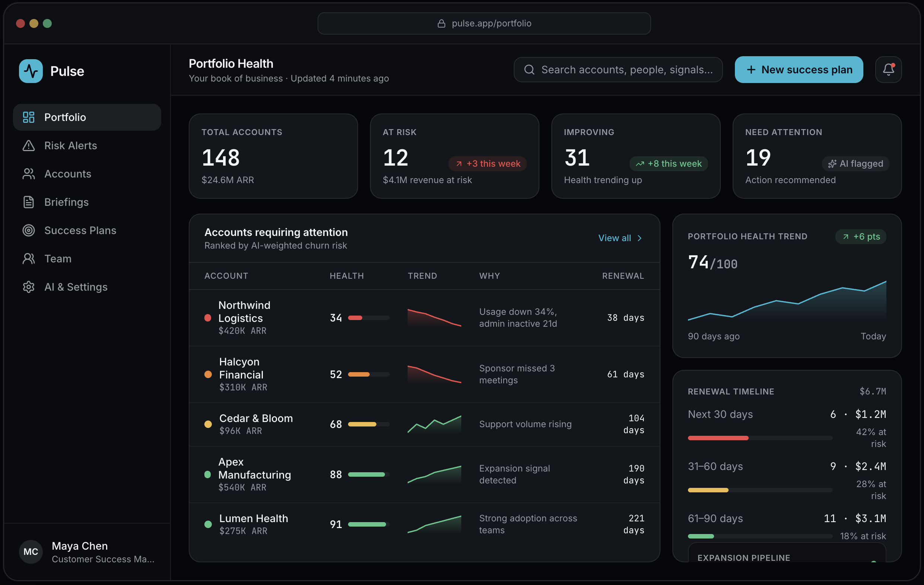Click the New success plan button
The width and height of the screenshot is (924, 585).
[799, 70]
